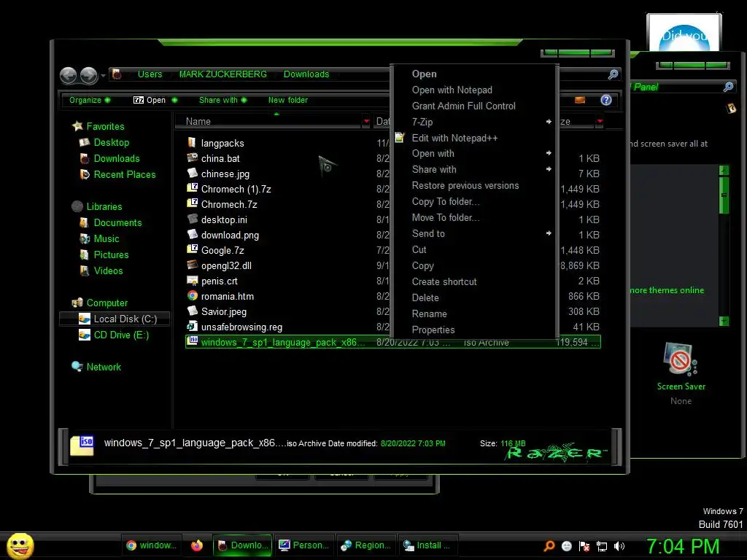Screen dimensions: 747x560
Task: Open the Music library
Action: pyautogui.click(x=99, y=239)
